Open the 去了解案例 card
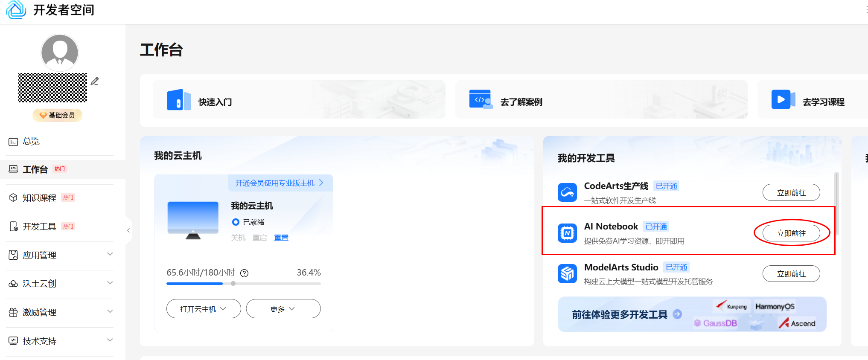868x360 pixels. pos(601,99)
